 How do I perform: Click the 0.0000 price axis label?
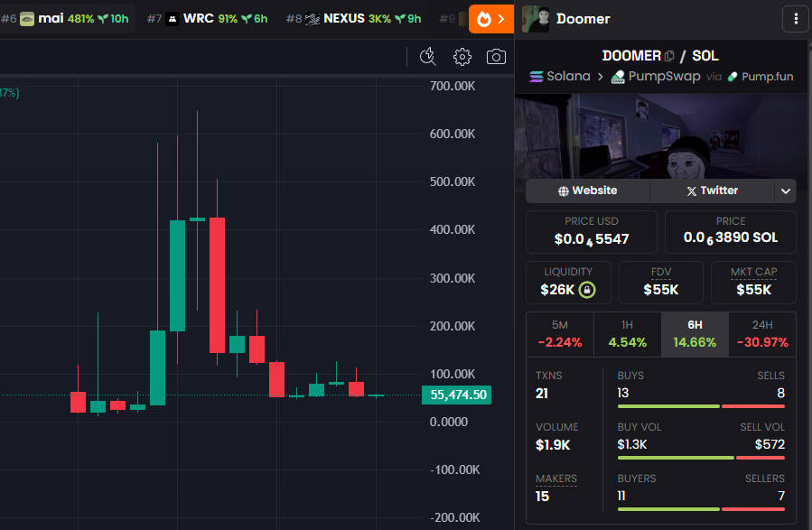449,422
